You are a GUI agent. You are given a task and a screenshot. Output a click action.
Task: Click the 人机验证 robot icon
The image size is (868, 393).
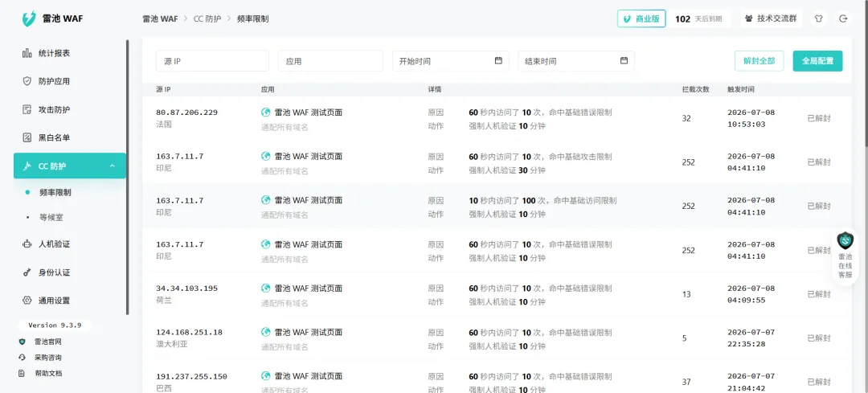(x=27, y=244)
